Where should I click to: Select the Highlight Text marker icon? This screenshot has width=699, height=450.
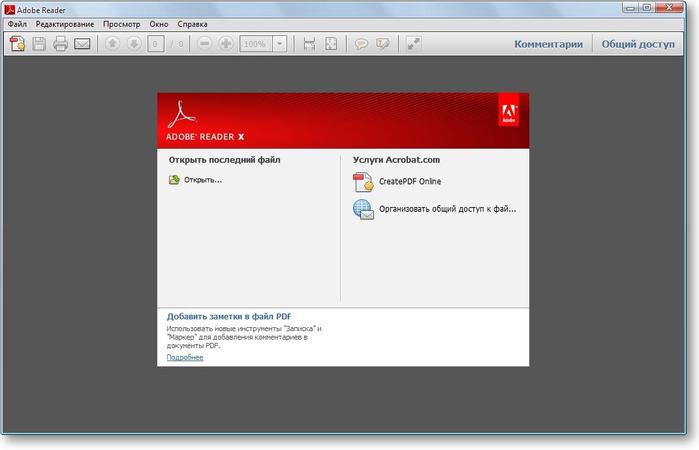coord(382,44)
